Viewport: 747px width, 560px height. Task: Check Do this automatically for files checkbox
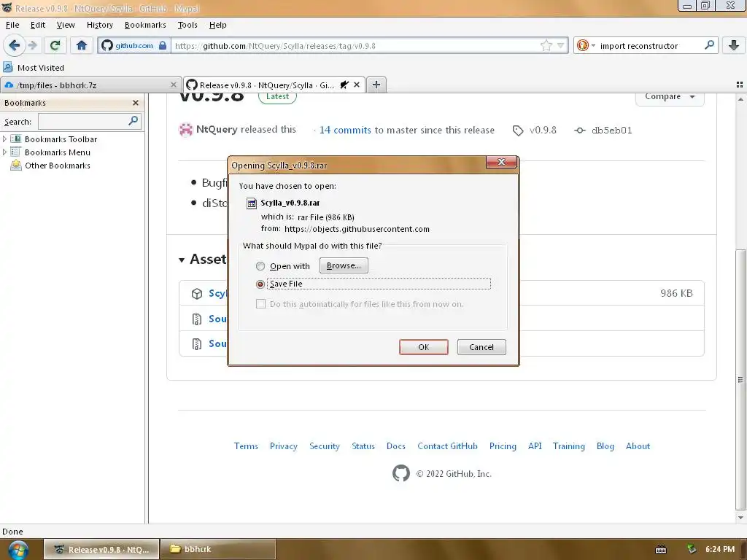(260, 304)
